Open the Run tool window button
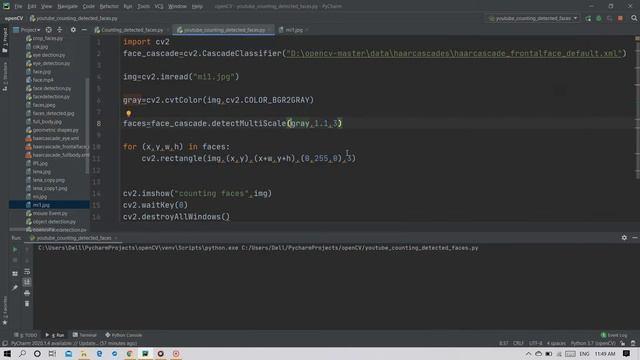The height and width of the screenshot is (360, 640). point(55,335)
